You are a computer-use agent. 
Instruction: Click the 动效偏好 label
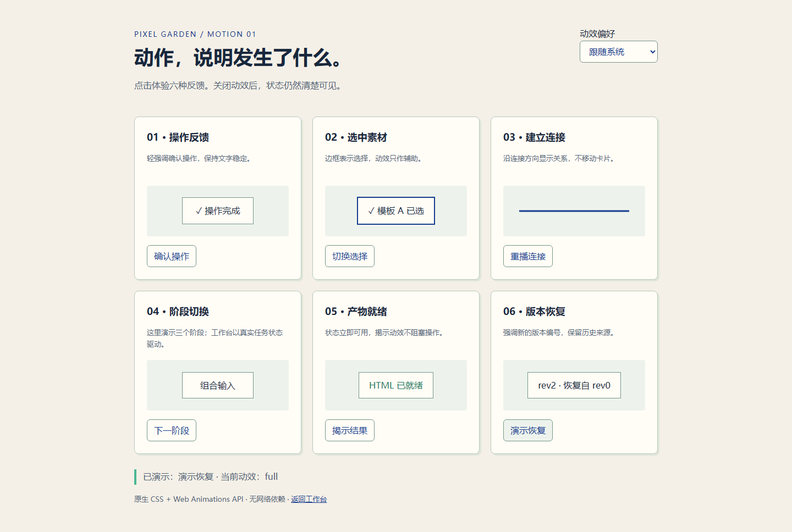point(597,34)
